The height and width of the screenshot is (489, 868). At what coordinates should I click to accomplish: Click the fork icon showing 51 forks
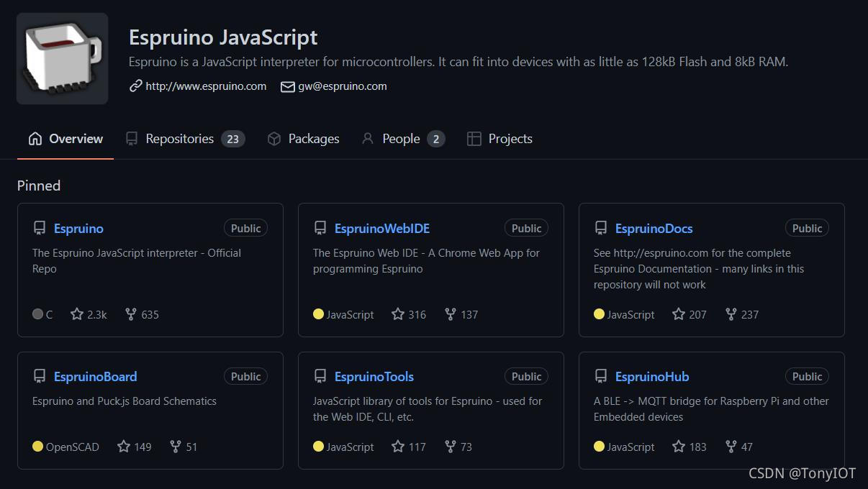pos(176,447)
